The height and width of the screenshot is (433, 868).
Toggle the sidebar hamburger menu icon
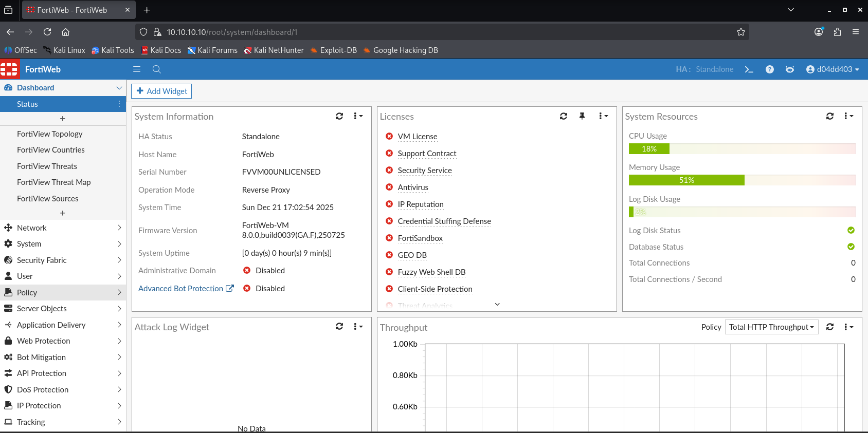click(137, 69)
